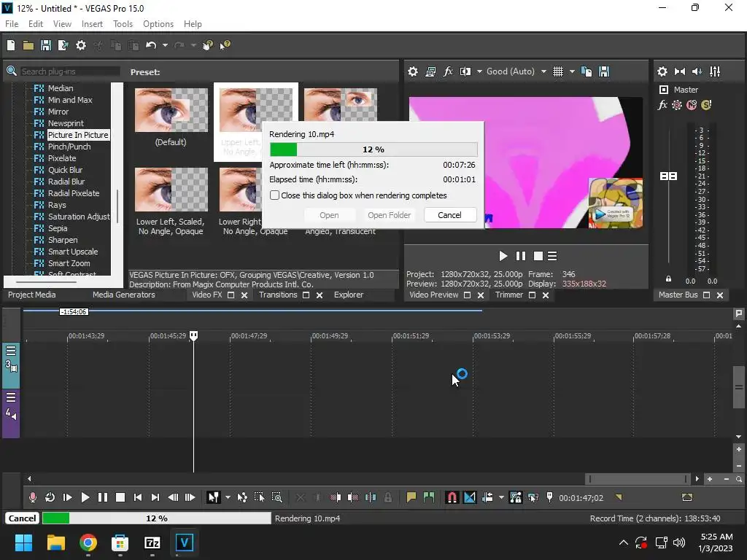Insert a region with the green flags icon
The width and height of the screenshot is (747, 560).
tap(429, 497)
